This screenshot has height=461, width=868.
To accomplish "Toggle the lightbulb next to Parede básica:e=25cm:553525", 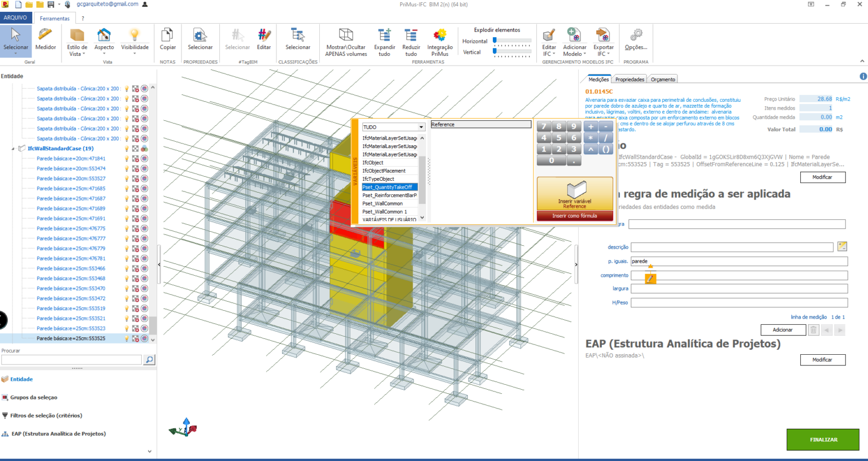I will pos(125,338).
